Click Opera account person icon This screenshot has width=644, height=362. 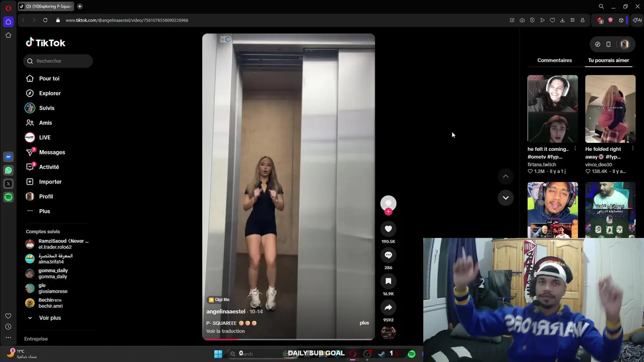point(583,20)
